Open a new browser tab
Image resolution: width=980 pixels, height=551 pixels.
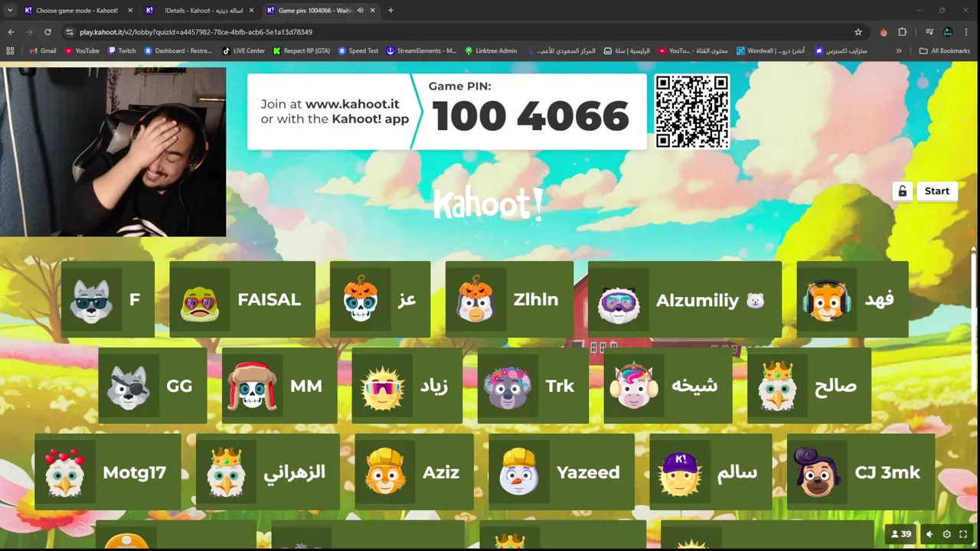point(390,11)
